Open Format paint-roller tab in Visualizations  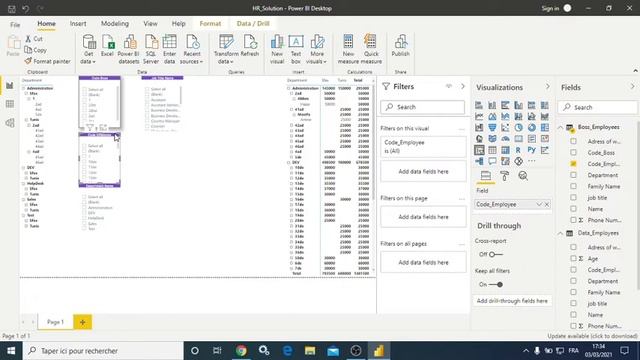(504, 176)
